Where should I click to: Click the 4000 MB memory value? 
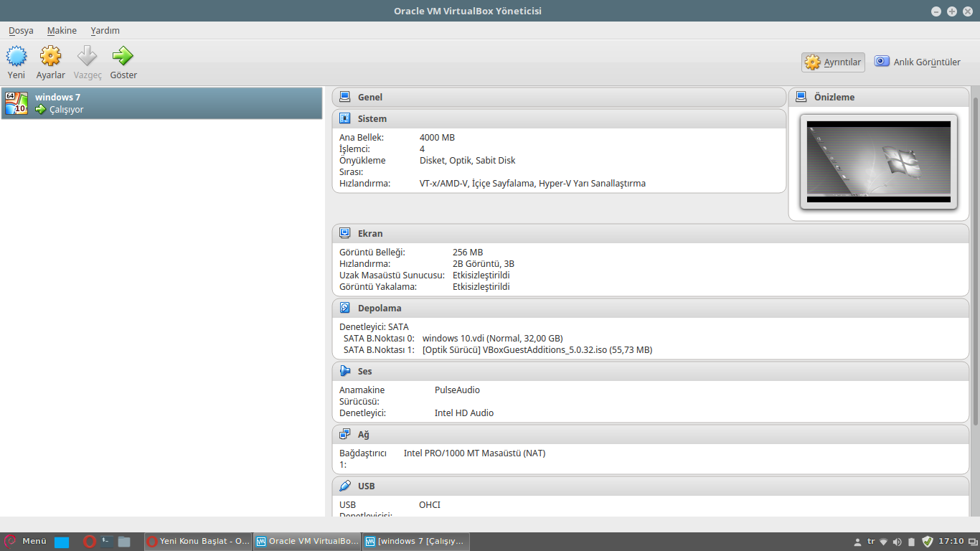437,138
